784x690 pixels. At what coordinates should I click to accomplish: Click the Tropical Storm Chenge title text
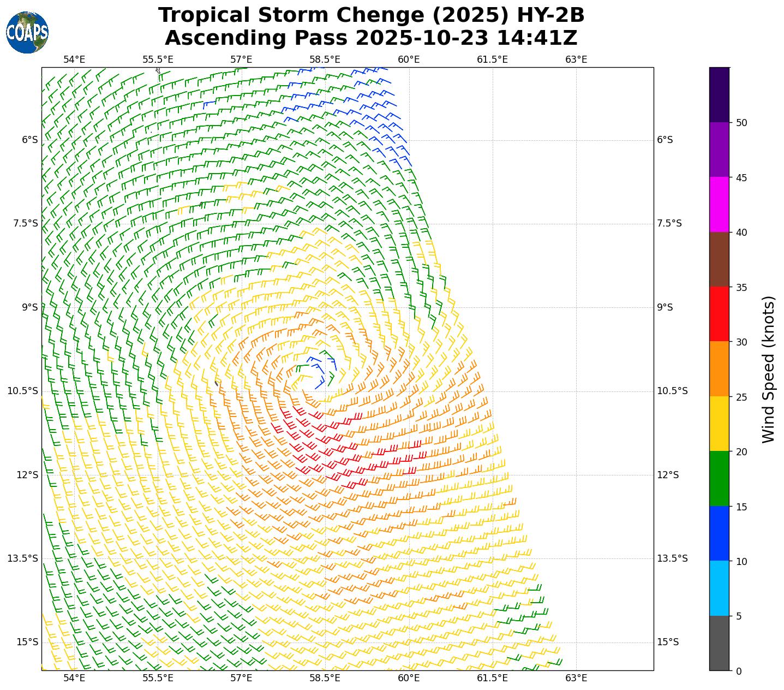click(x=371, y=15)
